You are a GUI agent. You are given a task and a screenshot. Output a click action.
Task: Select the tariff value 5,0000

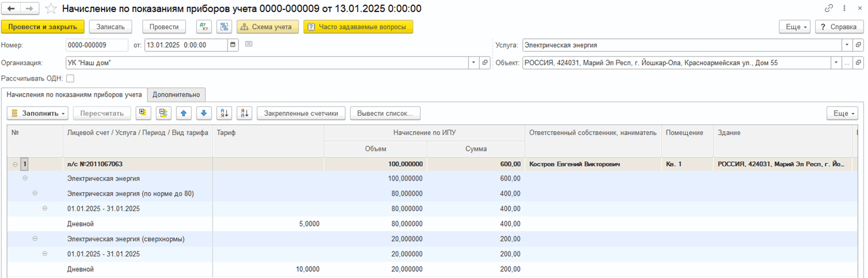click(x=309, y=223)
